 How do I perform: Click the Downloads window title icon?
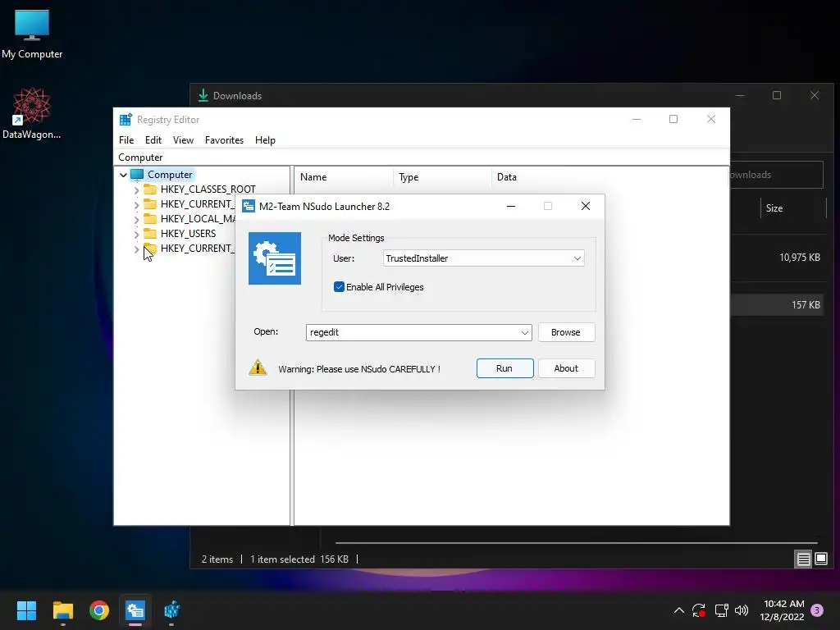(x=203, y=95)
